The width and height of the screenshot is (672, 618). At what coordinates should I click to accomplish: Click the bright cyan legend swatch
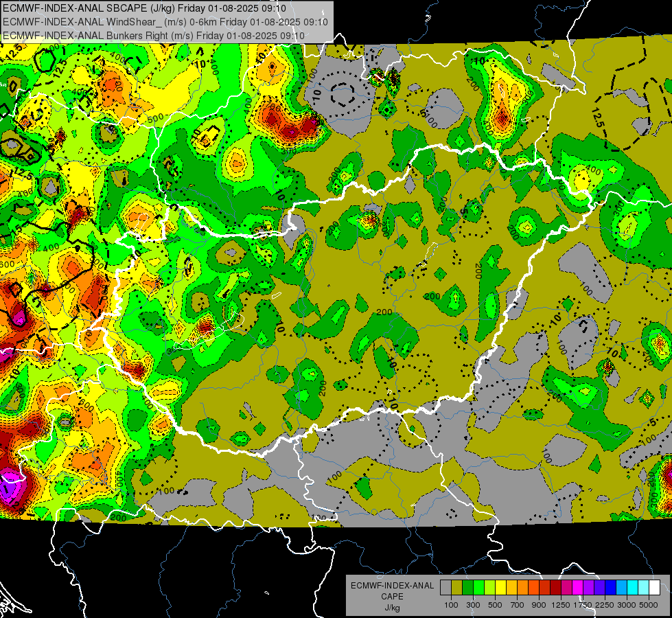click(633, 588)
